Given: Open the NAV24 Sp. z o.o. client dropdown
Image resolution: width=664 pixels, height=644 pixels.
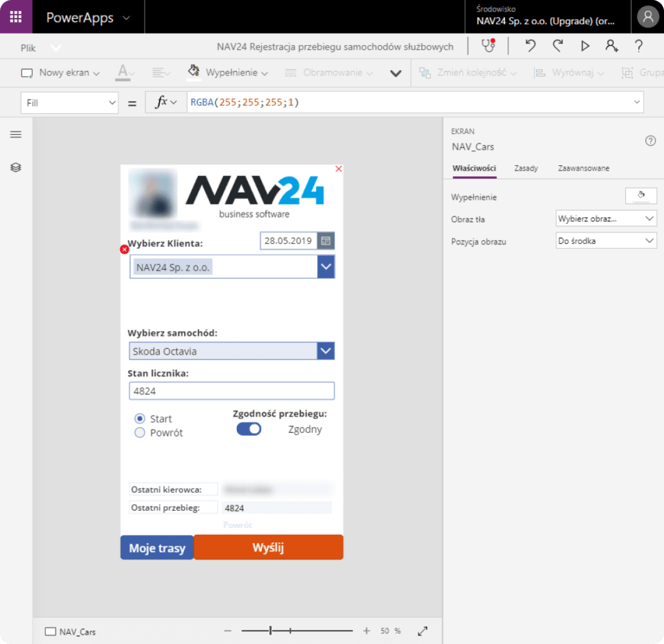Looking at the screenshot, I should pyautogui.click(x=326, y=267).
